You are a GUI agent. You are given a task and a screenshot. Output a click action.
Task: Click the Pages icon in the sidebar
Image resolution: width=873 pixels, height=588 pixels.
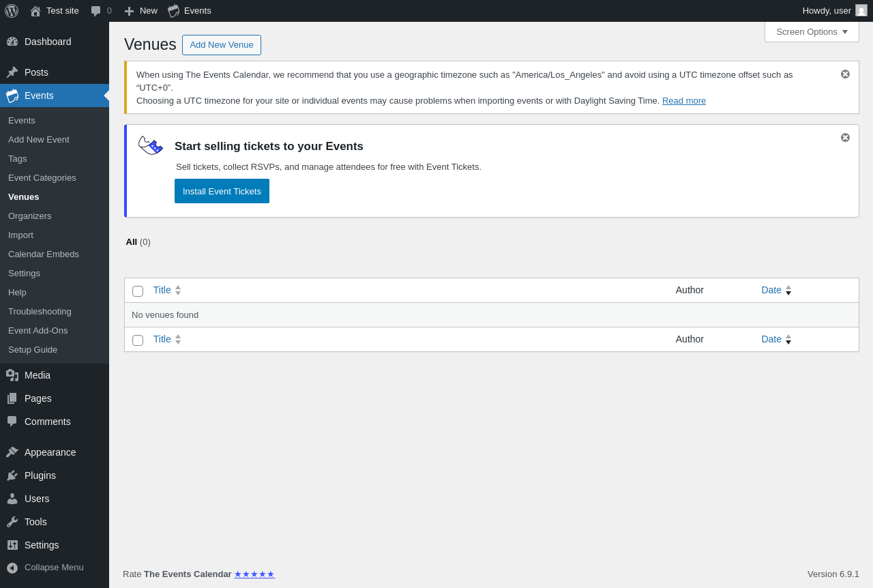tap(12, 398)
